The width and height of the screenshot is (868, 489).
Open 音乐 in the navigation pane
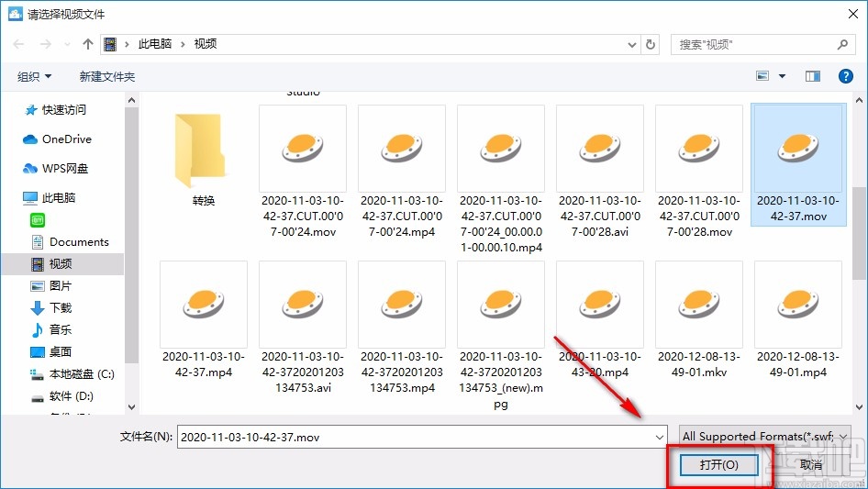click(51, 330)
